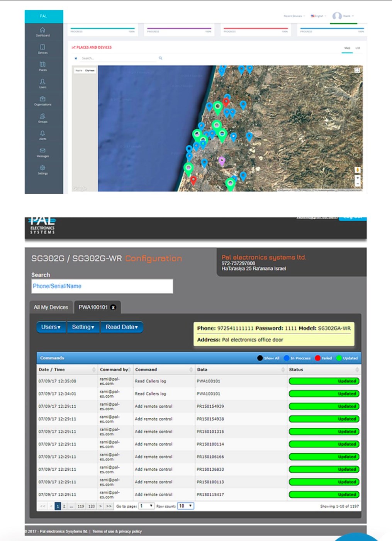Open the Recent Devices dropdown
This screenshot has width=392, height=541.
294,16
